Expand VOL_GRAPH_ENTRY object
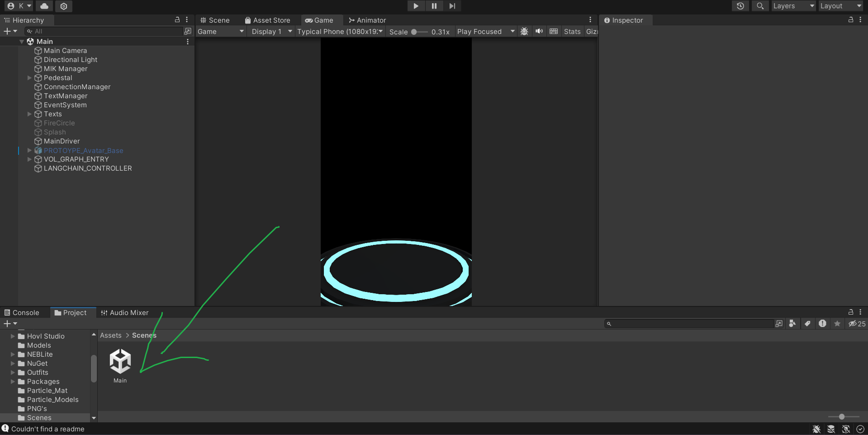The width and height of the screenshot is (868, 435). point(30,159)
